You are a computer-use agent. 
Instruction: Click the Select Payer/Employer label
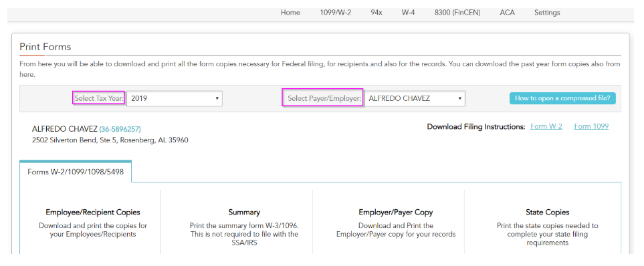(324, 98)
